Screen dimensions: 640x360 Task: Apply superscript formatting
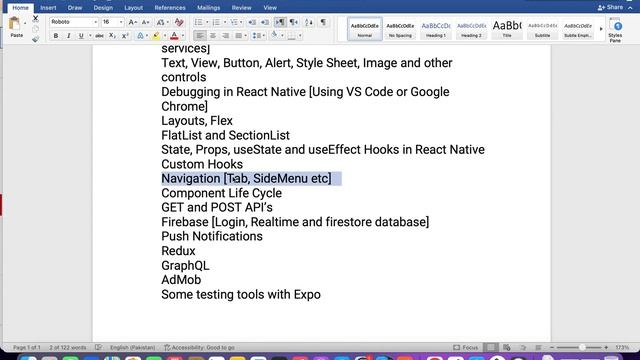tap(125, 36)
